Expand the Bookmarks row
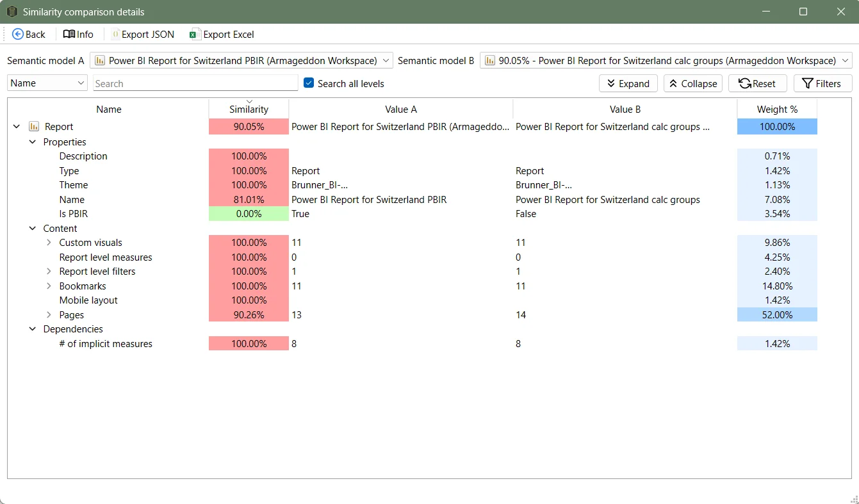 click(x=49, y=286)
